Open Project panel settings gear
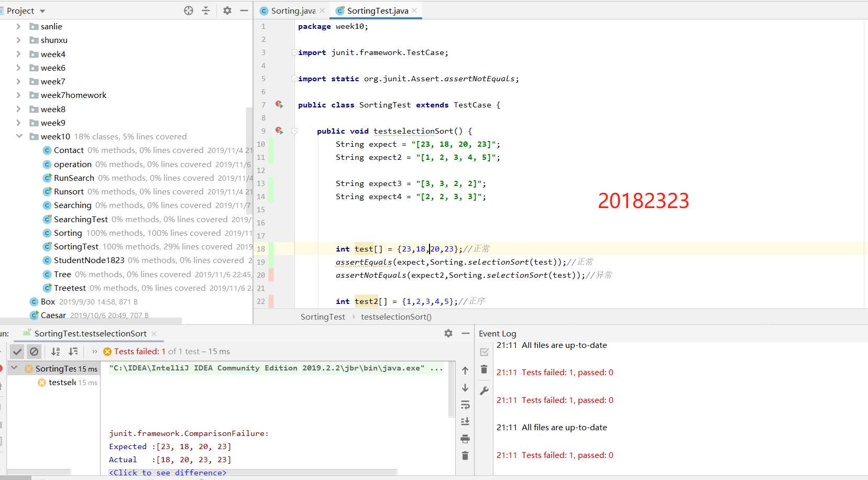 point(227,10)
